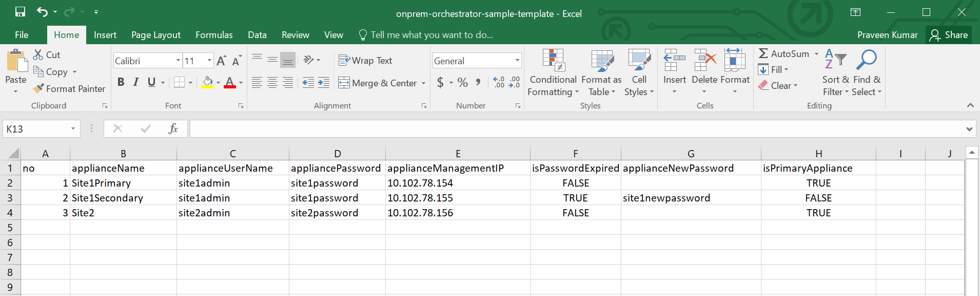The height and width of the screenshot is (296, 980).
Task: Toggle Underline formatting
Action: (151, 82)
